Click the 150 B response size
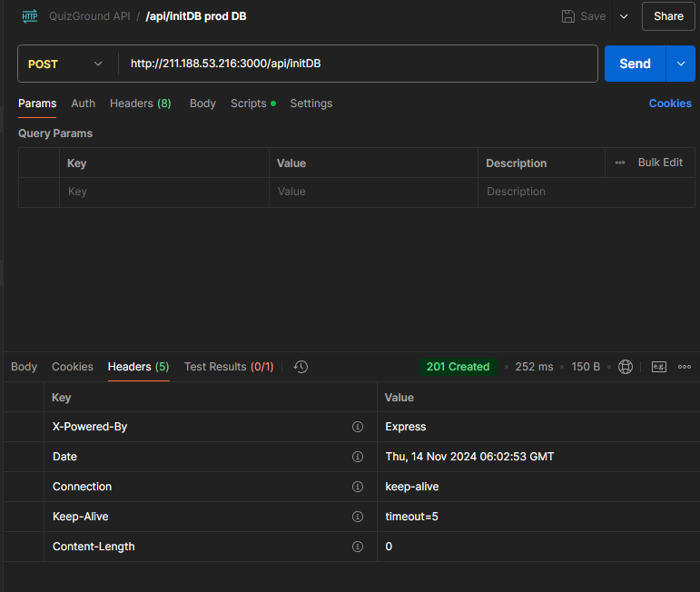700x592 pixels. (586, 367)
